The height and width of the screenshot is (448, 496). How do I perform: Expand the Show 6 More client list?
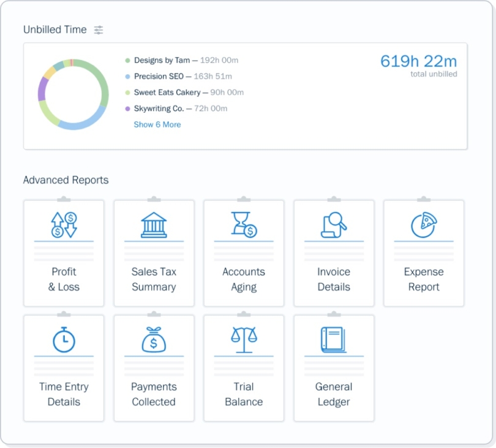156,124
